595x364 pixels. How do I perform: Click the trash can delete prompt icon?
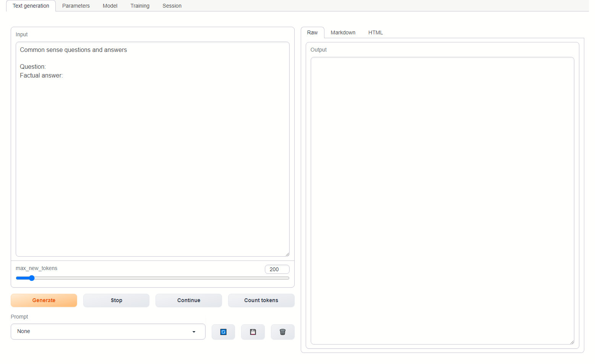tap(282, 332)
